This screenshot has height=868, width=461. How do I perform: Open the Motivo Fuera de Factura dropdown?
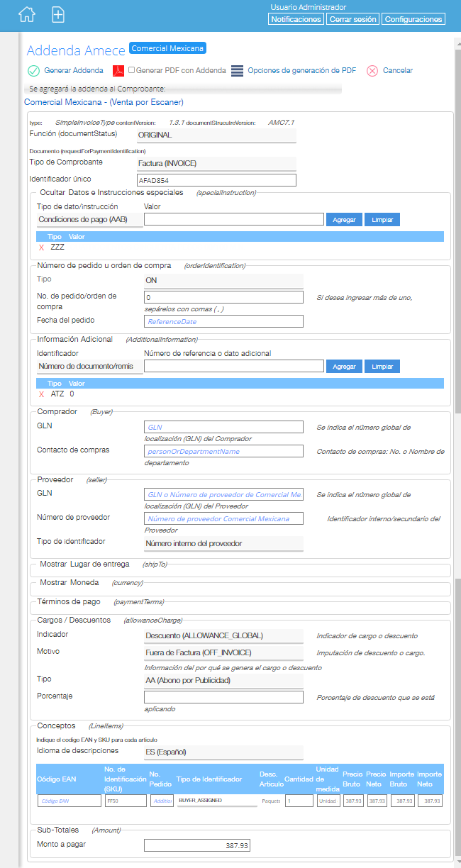coord(223,652)
